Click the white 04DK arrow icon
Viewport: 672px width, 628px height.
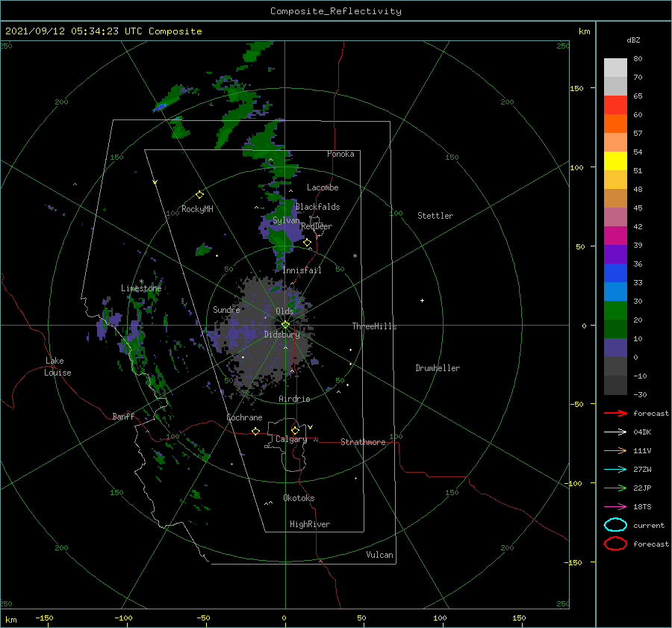(x=615, y=432)
